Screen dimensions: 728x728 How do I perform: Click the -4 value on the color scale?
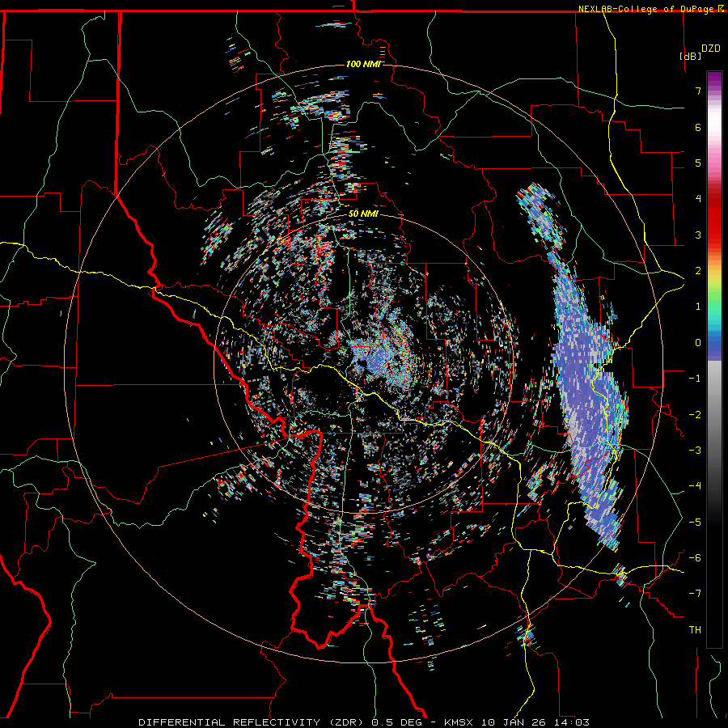point(695,486)
